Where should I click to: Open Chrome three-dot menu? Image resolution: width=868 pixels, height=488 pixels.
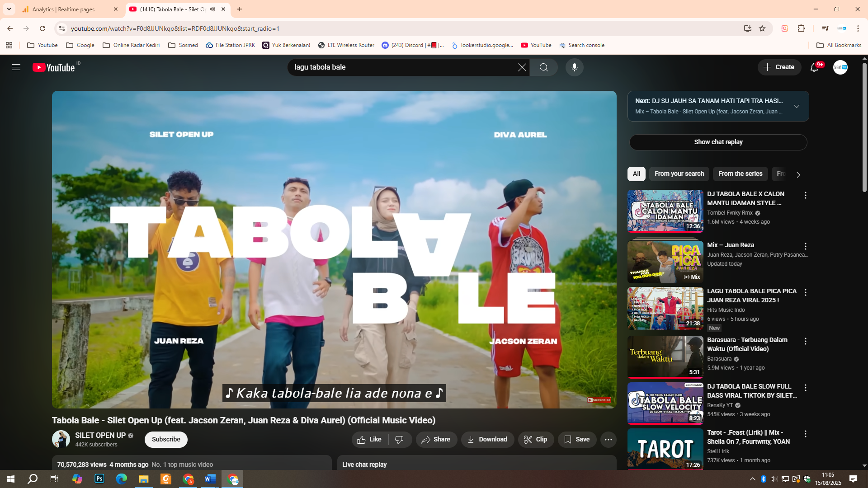(858, 28)
